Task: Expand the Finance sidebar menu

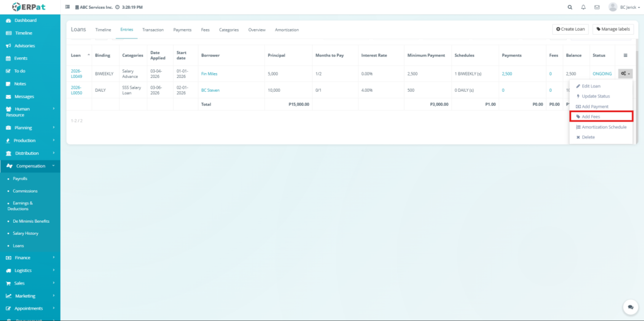Action: click(30, 257)
